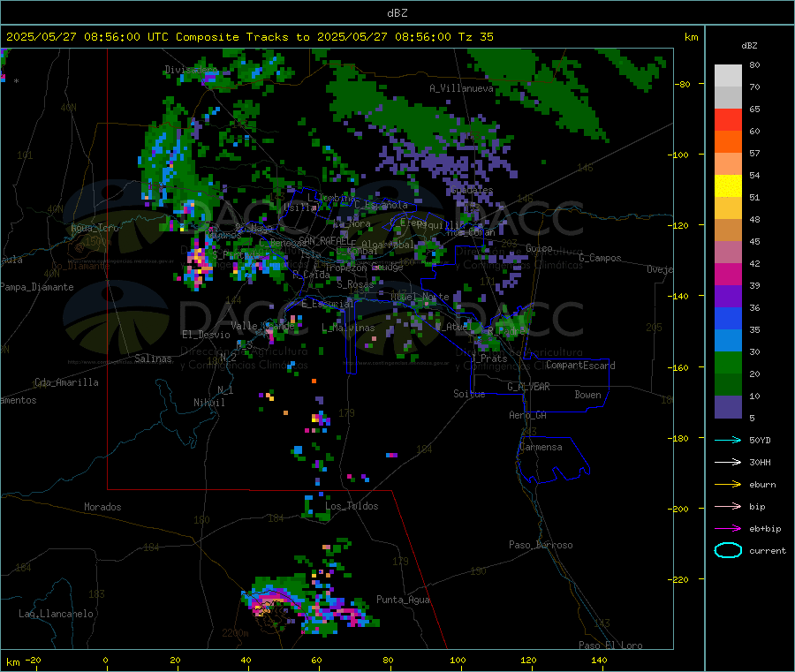Click the CompantEscard label
Image resolution: width=795 pixels, height=672 pixels.
click(580, 366)
